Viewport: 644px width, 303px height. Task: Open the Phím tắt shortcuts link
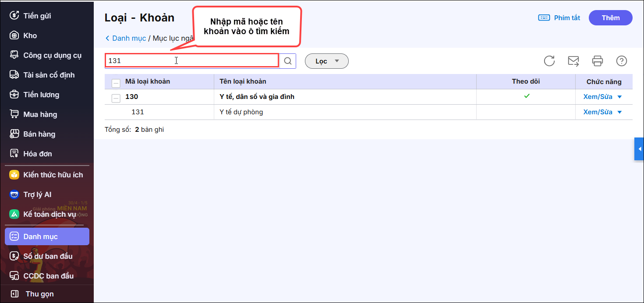[567, 18]
